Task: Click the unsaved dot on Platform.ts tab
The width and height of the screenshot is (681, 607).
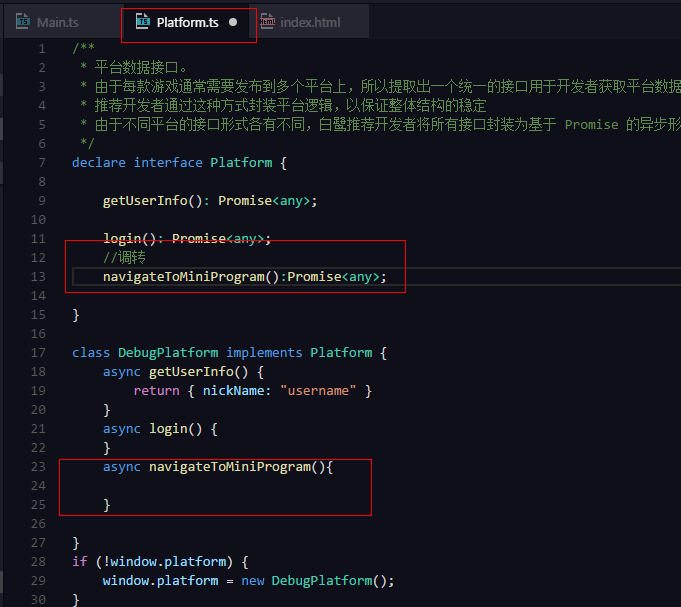Action: point(233,22)
